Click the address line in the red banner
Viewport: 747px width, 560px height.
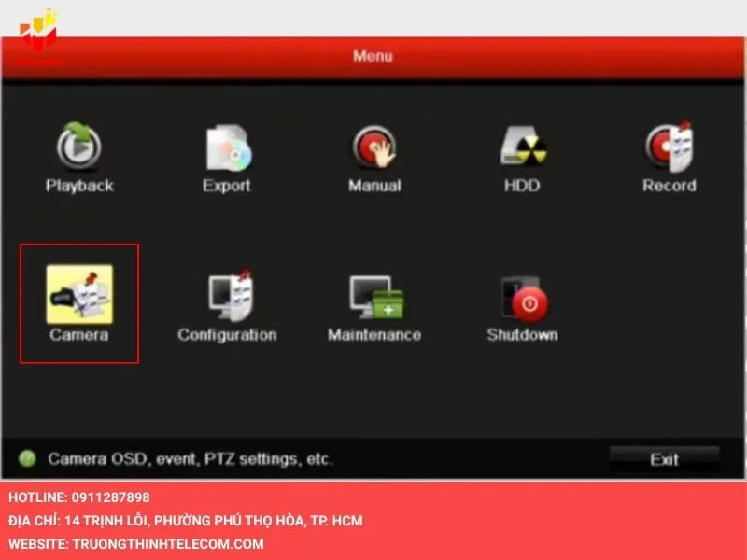point(186,520)
